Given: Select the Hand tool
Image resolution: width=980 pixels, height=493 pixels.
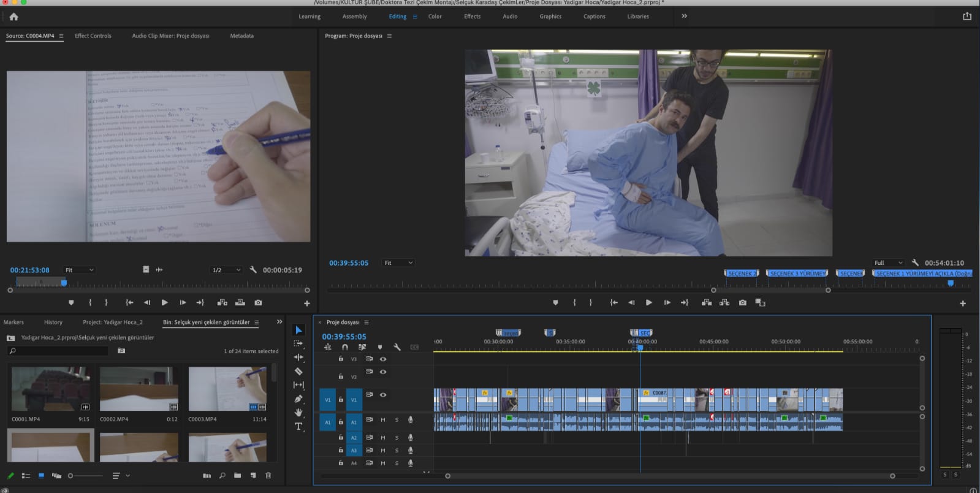Looking at the screenshot, I should pos(298,413).
